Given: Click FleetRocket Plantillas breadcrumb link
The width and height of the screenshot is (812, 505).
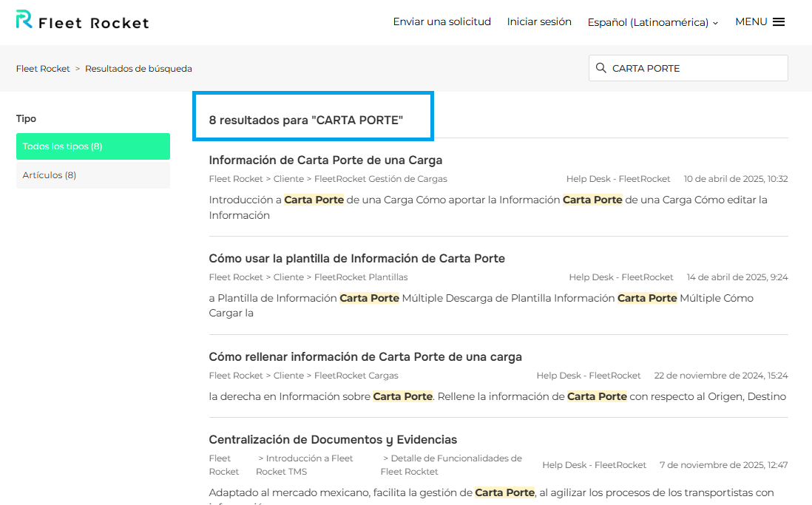Looking at the screenshot, I should pyautogui.click(x=361, y=277).
